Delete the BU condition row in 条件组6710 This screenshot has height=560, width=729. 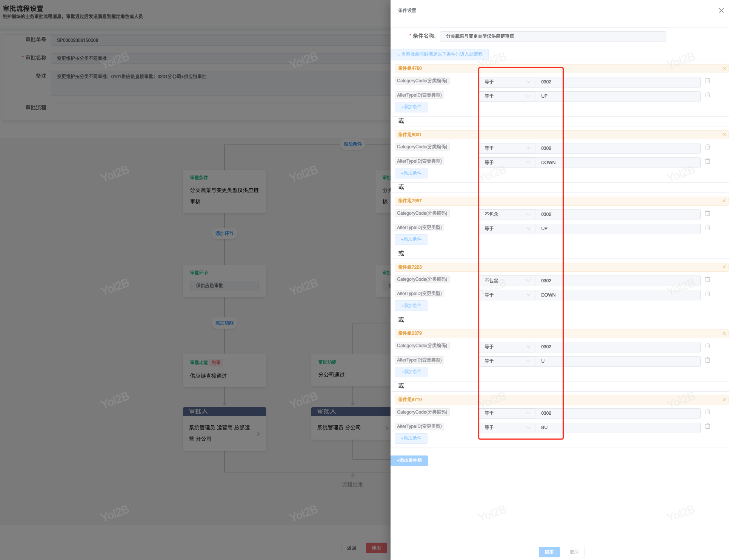click(707, 426)
